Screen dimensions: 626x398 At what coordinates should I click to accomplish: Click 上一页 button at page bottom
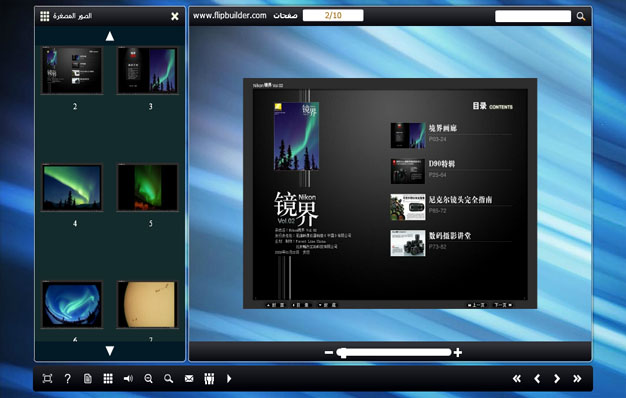[476, 305]
